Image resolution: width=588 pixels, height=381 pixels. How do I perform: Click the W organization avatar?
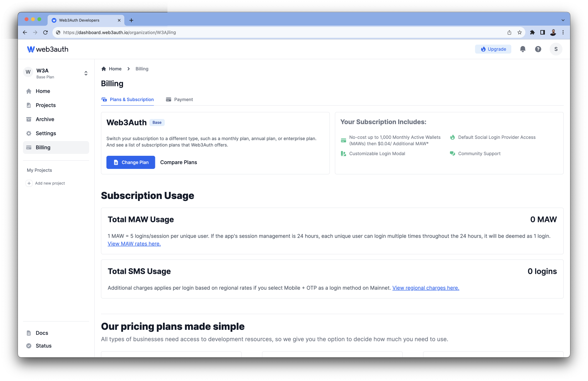[28, 72]
